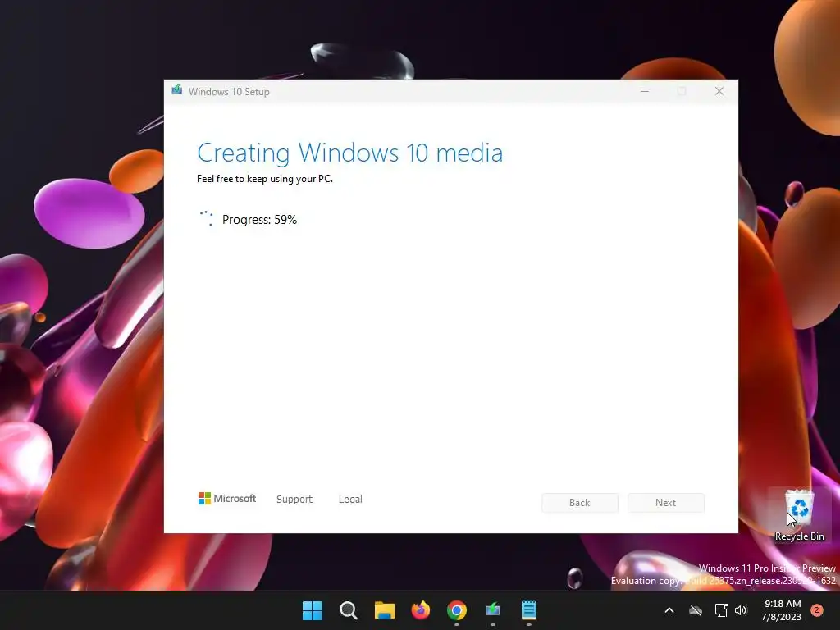Open the Notepad taskbar icon

529,610
